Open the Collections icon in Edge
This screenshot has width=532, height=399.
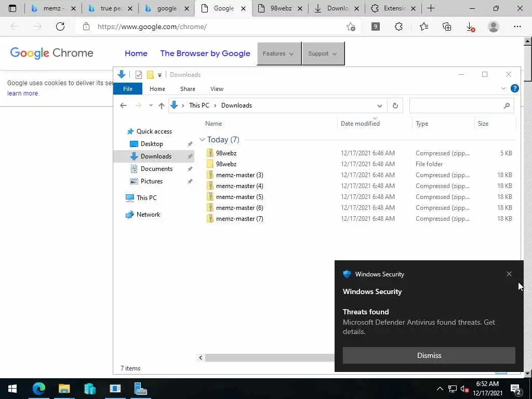[447, 26]
